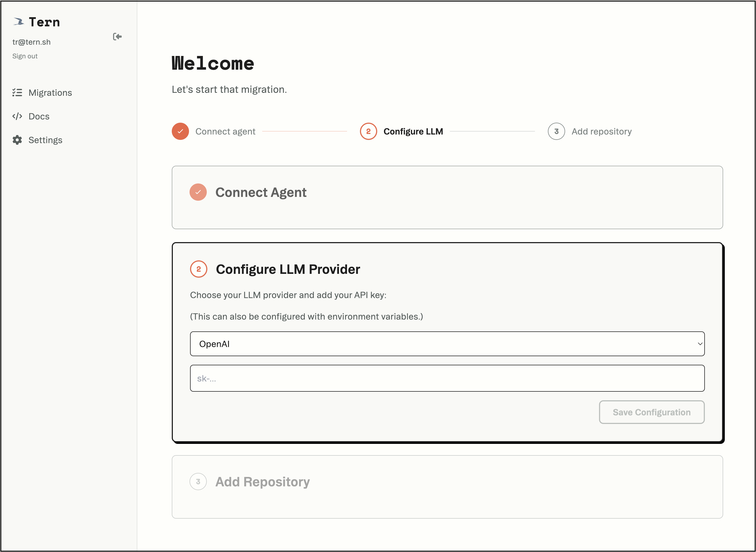Sign out of the tr@tern.sh account
Screen dimensions: 756x552
coord(25,56)
